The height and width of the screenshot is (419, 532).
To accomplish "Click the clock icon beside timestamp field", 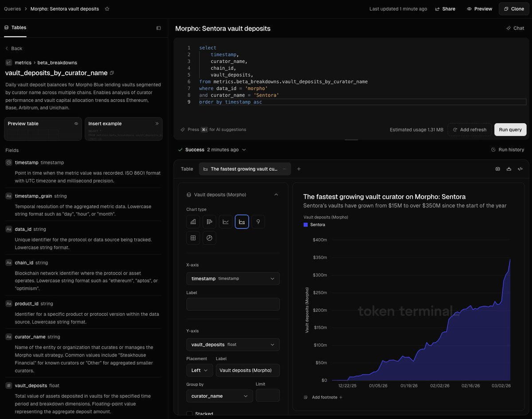I will [8, 163].
